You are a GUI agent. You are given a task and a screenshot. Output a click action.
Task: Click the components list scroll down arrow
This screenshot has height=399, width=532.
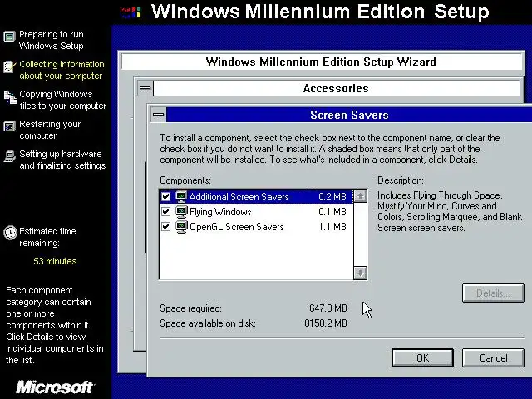(x=360, y=273)
